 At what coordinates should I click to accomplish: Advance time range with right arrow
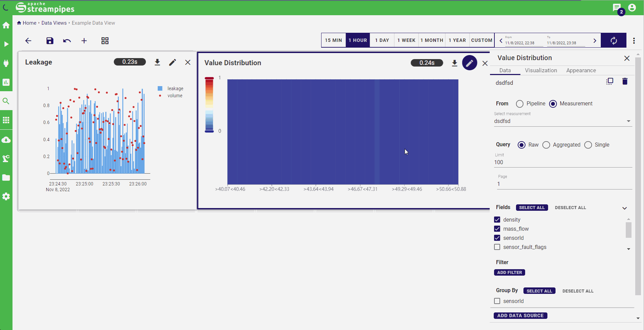(x=595, y=40)
